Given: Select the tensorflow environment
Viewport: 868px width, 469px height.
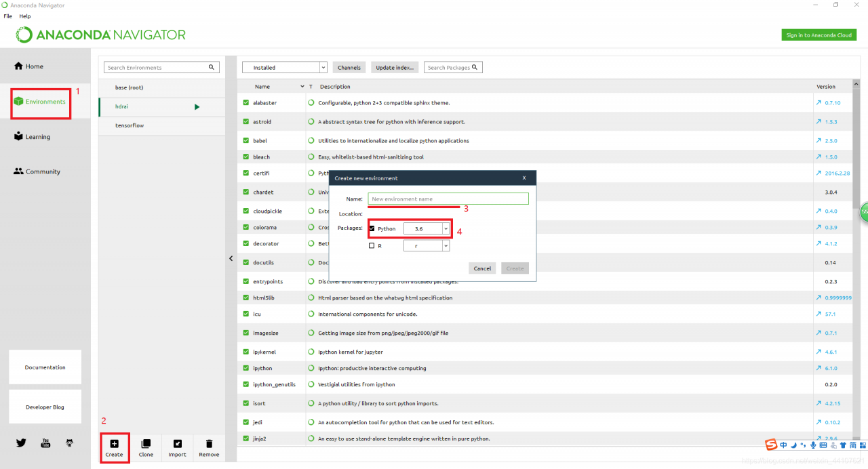Looking at the screenshot, I should click(x=161, y=125).
